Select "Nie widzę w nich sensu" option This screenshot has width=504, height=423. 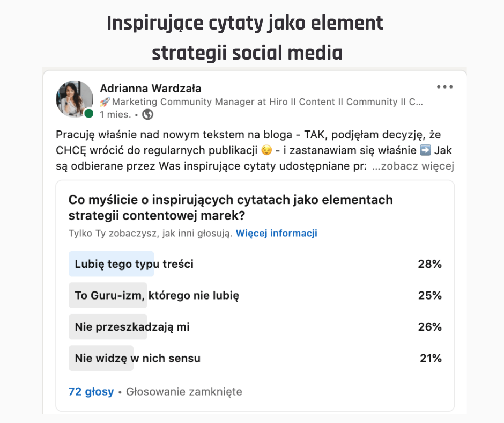click(x=138, y=358)
